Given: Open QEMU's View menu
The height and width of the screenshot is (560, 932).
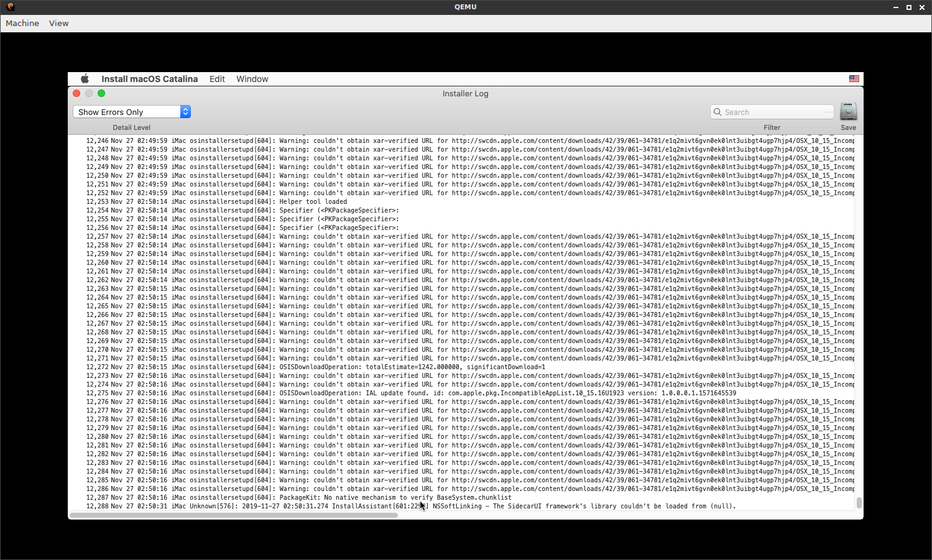Looking at the screenshot, I should pyautogui.click(x=58, y=23).
